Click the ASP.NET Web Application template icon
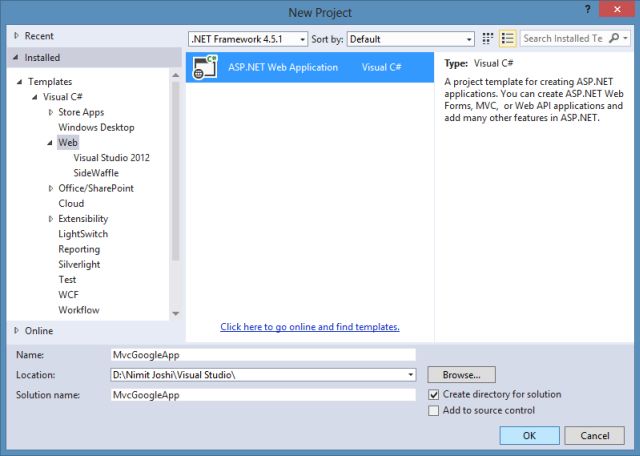This screenshot has height=456, width=640. pos(204,67)
